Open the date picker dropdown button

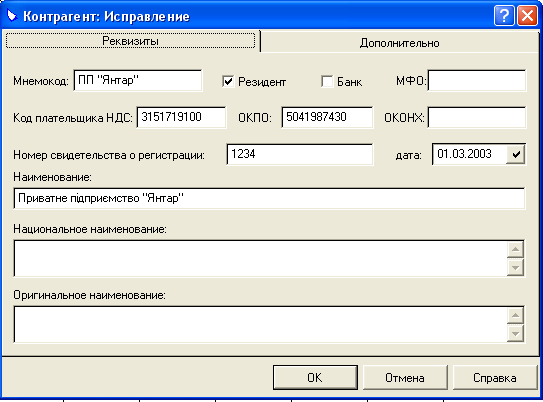tap(516, 154)
